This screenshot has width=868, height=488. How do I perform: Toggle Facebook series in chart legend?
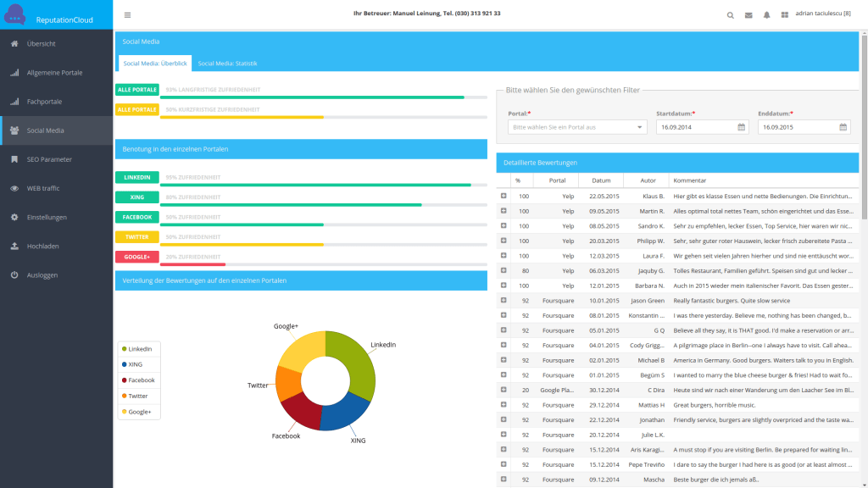141,380
